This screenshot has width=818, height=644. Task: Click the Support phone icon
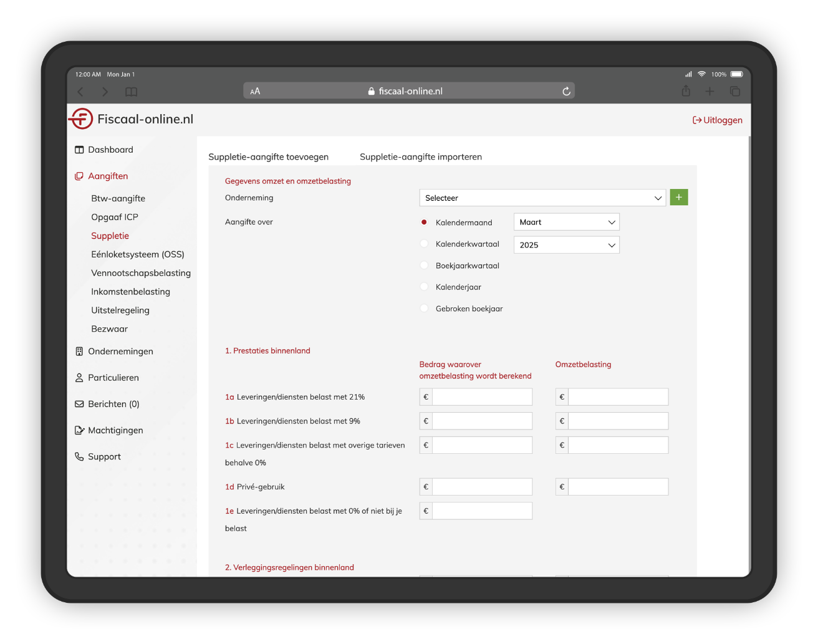[x=79, y=456]
